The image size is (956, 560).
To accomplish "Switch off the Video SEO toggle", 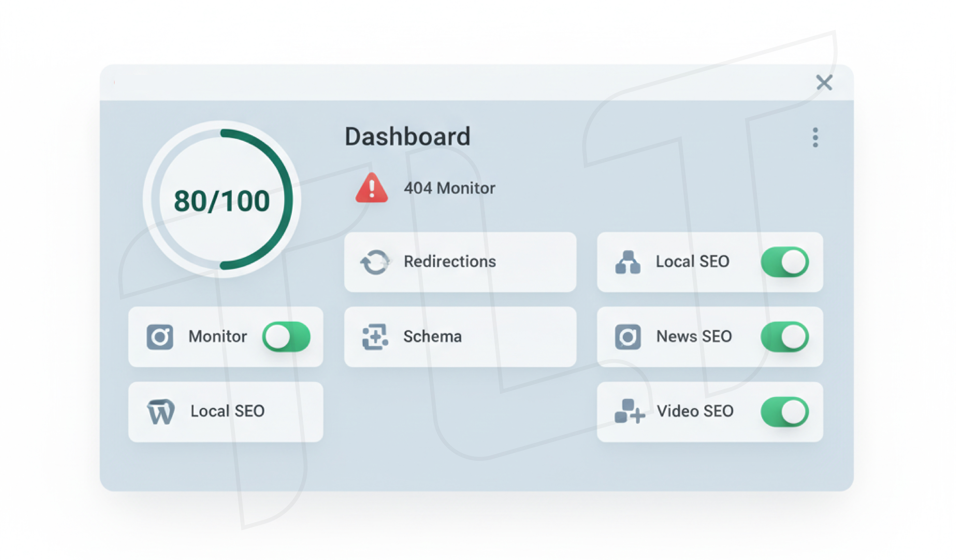I will (785, 411).
